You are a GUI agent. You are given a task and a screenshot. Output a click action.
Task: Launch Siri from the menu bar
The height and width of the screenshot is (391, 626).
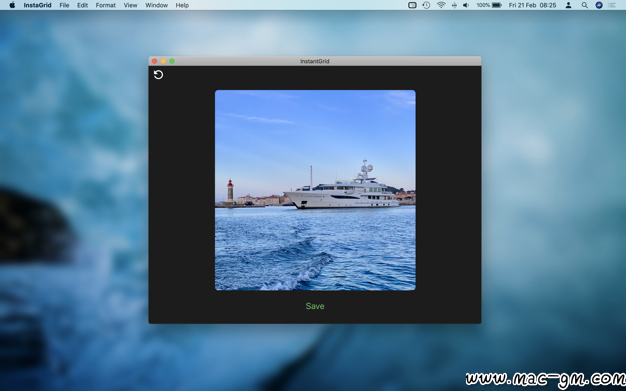pos(599,5)
